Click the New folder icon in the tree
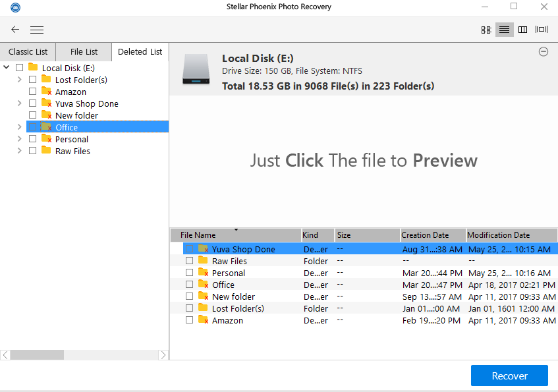The image size is (558, 392). click(x=47, y=115)
